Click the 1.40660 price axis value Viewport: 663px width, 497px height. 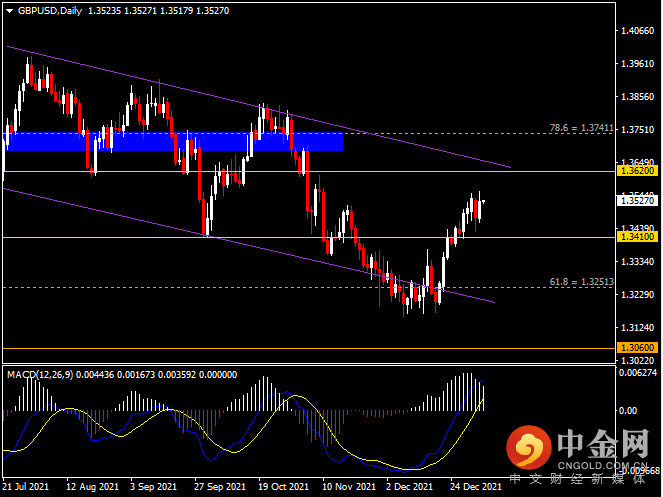click(x=637, y=30)
